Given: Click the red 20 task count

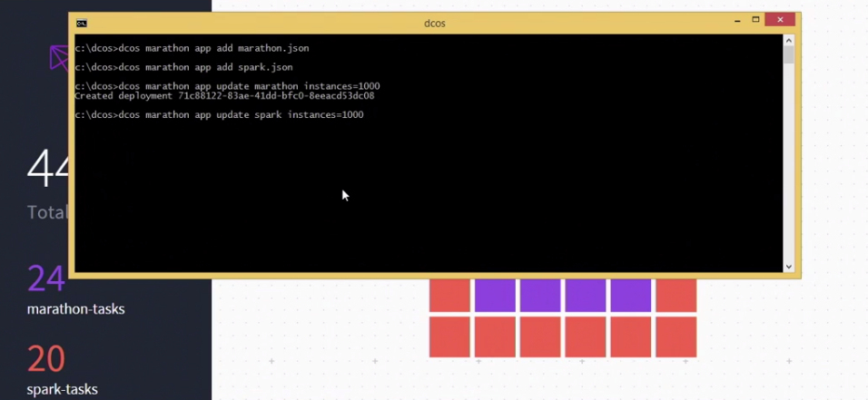Looking at the screenshot, I should 46,359.
